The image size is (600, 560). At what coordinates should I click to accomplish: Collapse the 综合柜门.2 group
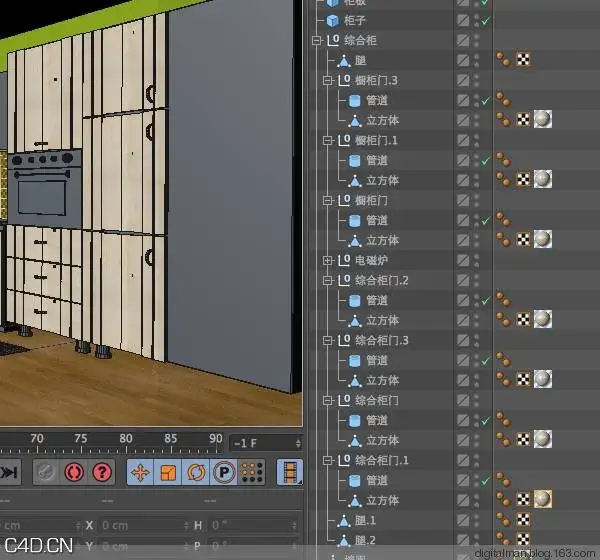(327, 281)
